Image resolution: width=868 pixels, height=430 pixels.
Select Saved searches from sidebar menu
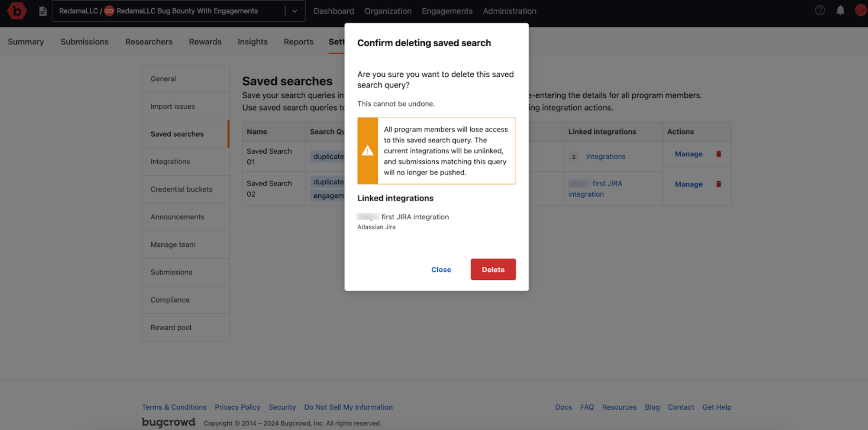[177, 133]
